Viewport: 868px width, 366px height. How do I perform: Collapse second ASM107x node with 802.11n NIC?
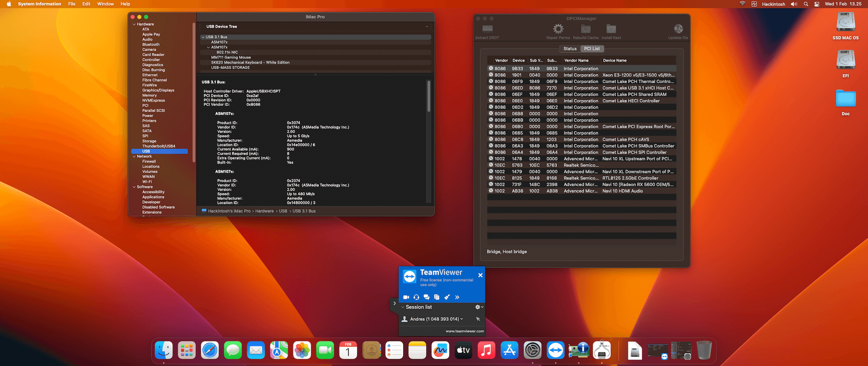[208, 47]
